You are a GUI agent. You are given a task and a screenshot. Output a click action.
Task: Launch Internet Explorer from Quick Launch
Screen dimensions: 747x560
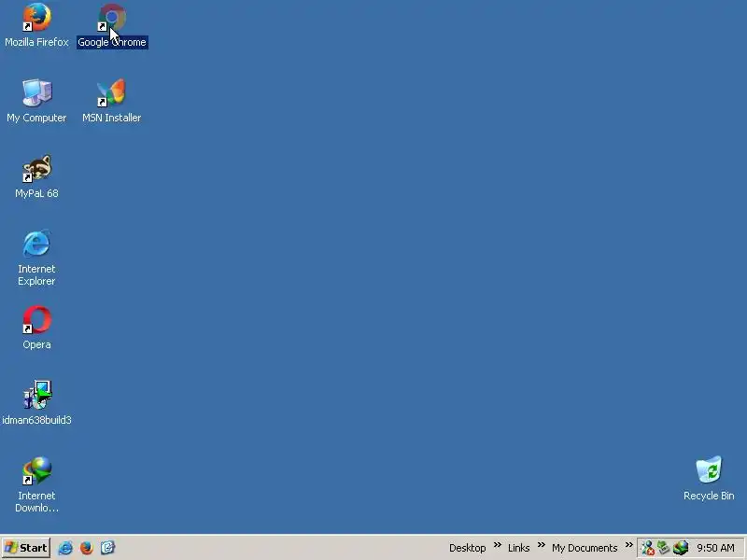point(65,548)
